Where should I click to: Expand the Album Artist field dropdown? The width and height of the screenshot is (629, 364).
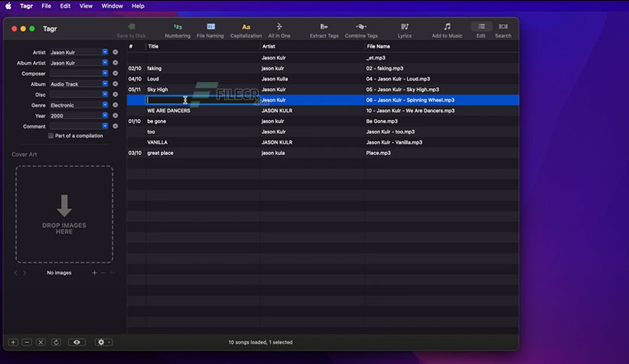point(105,63)
